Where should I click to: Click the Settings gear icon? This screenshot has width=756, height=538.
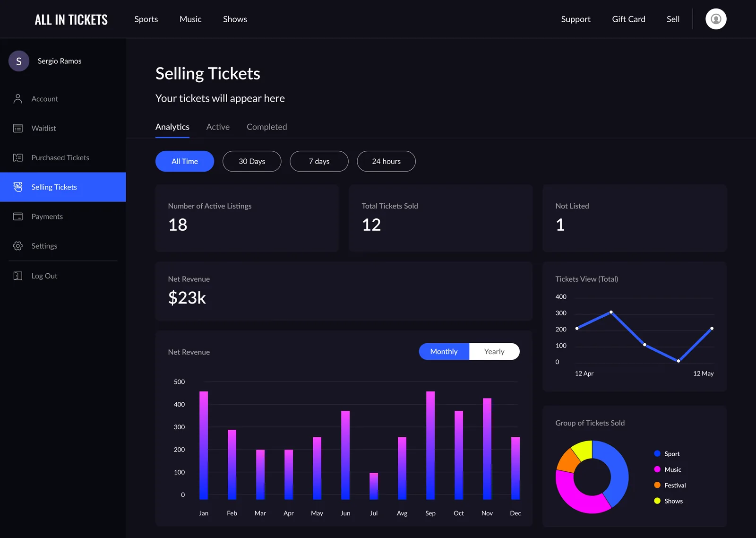click(18, 246)
